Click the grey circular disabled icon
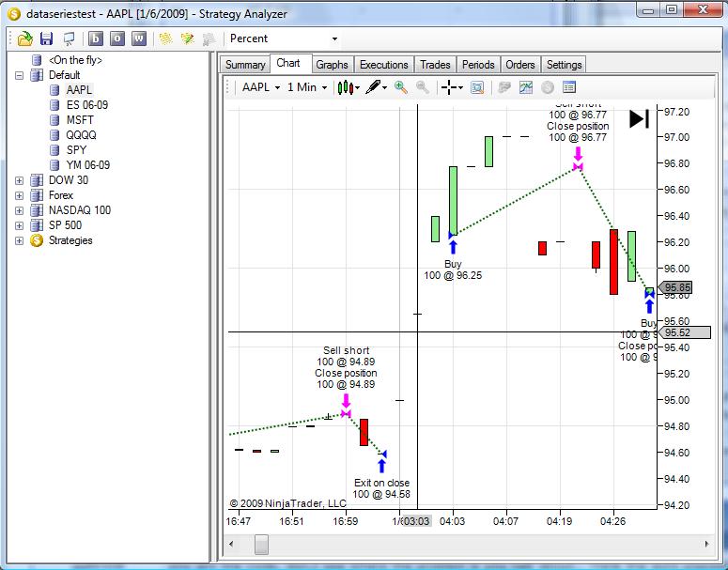The image size is (728, 570). pos(548,87)
